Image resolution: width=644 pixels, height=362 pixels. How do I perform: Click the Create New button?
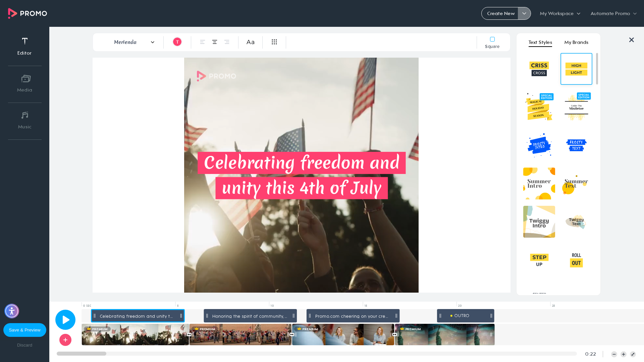[501, 13]
